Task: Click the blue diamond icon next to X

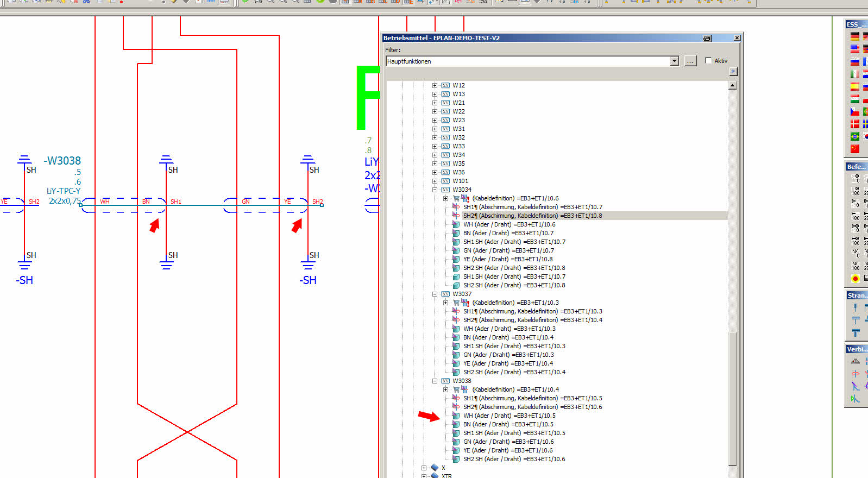Action: click(x=435, y=468)
